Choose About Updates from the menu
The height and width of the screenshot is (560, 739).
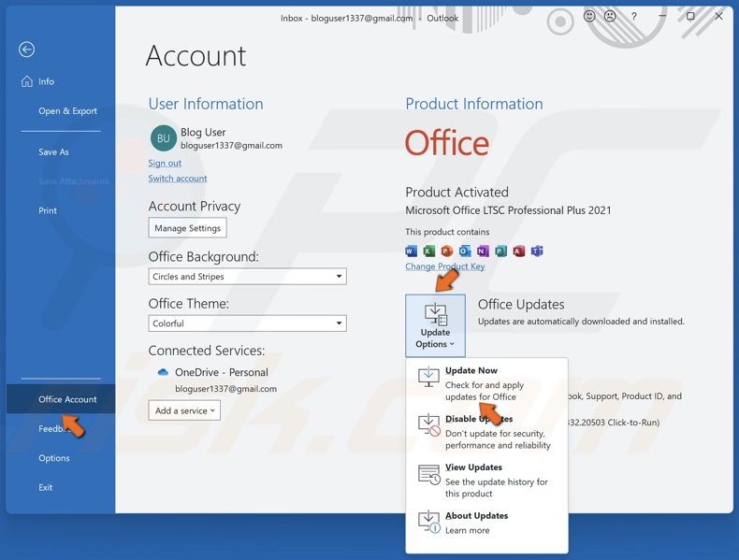486,523
